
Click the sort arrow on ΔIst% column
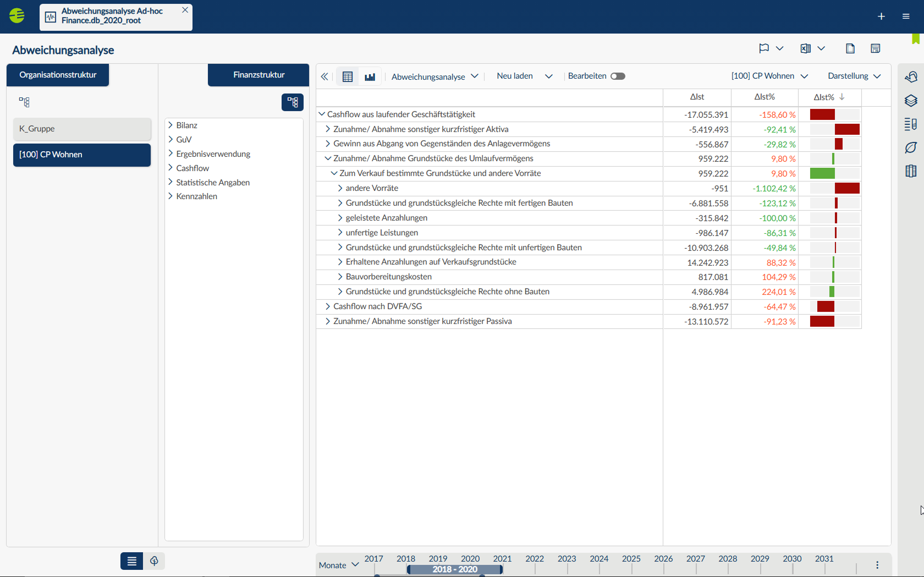pos(842,97)
